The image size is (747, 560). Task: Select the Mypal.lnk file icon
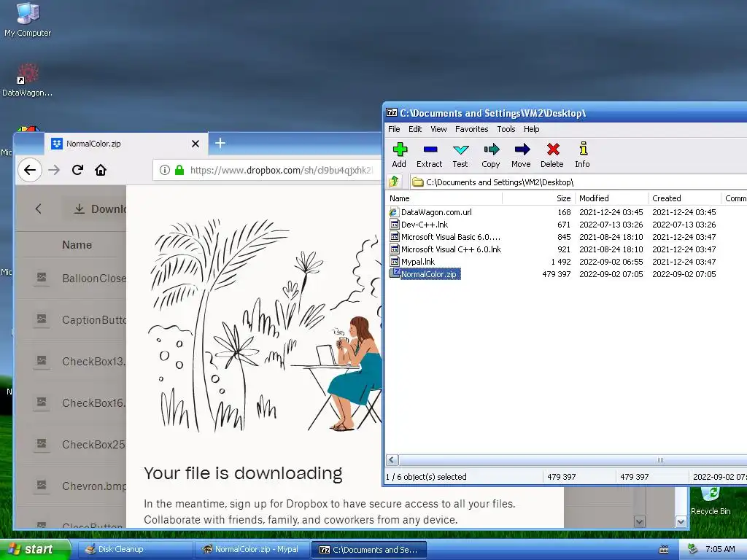click(394, 262)
